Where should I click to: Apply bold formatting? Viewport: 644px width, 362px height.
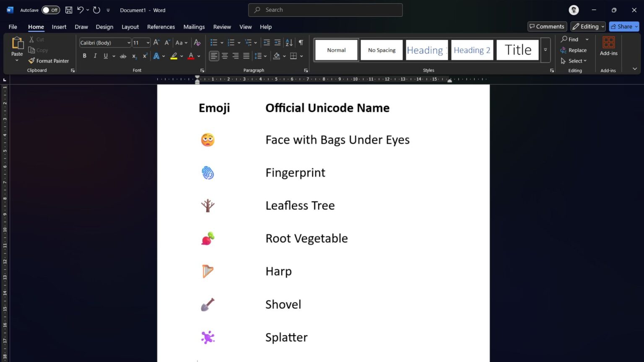(x=84, y=56)
